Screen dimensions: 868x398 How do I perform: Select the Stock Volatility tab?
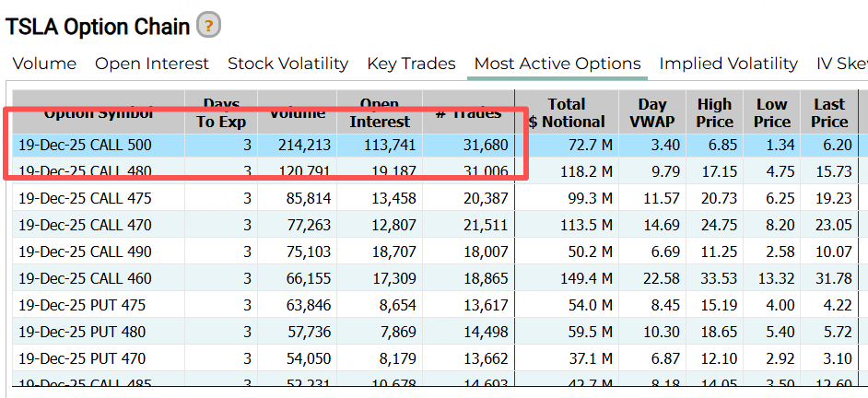click(x=287, y=64)
